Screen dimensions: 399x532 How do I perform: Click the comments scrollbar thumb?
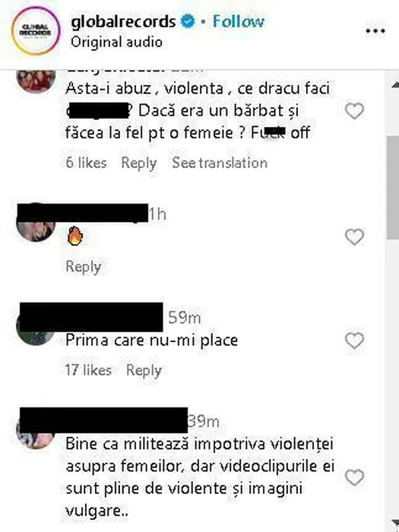pyautogui.click(x=393, y=188)
